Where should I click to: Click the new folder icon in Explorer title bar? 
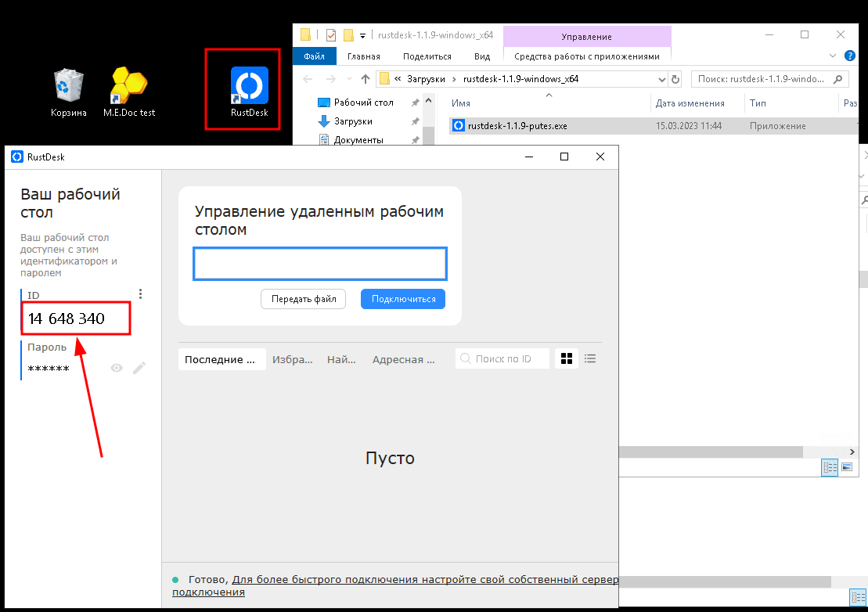[x=348, y=35]
